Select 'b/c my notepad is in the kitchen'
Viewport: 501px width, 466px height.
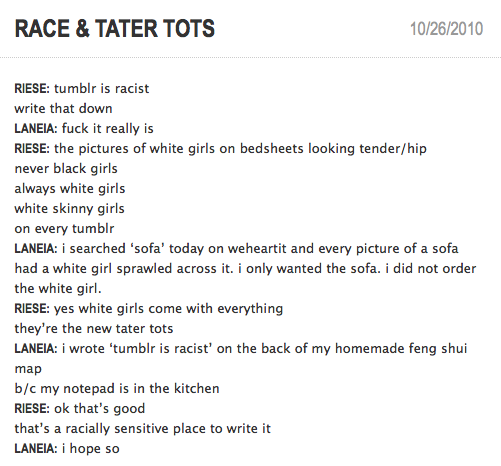117,389
